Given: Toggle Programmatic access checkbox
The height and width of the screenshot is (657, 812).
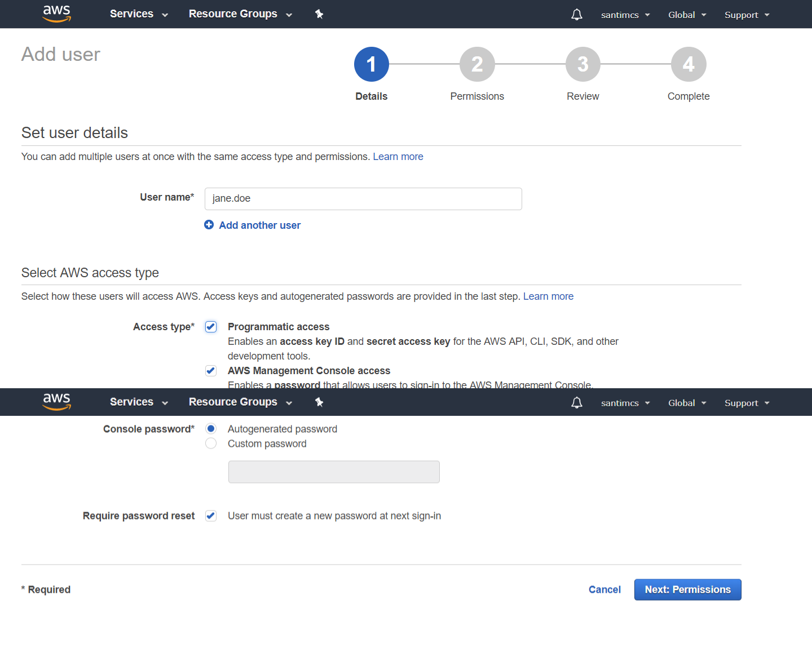Looking at the screenshot, I should coord(211,327).
